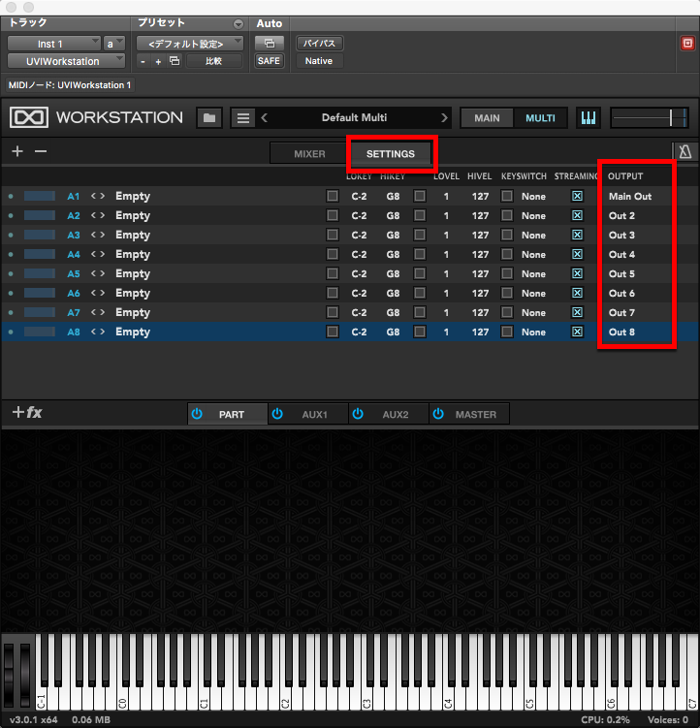Enable the velocity range checkbox for A2
This screenshot has height=728, width=700.
pos(420,215)
